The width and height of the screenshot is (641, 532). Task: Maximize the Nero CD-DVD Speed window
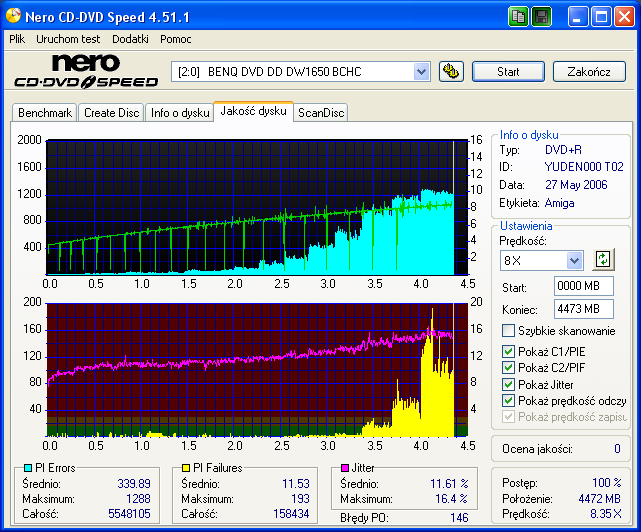coord(601,17)
